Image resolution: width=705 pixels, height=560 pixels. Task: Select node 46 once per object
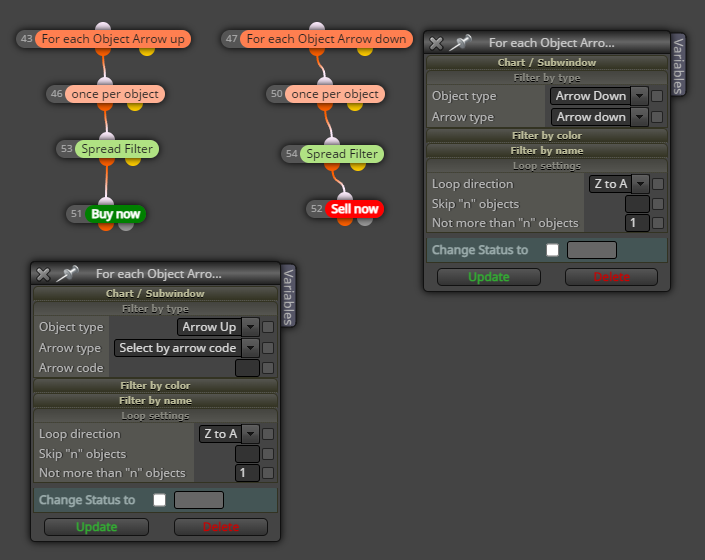[115, 94]
